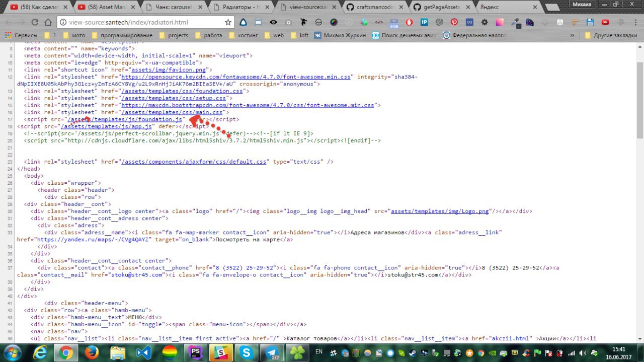Follow the setup.css source link
This screenshot has width=644, height=362.
(x=173, y=98)
